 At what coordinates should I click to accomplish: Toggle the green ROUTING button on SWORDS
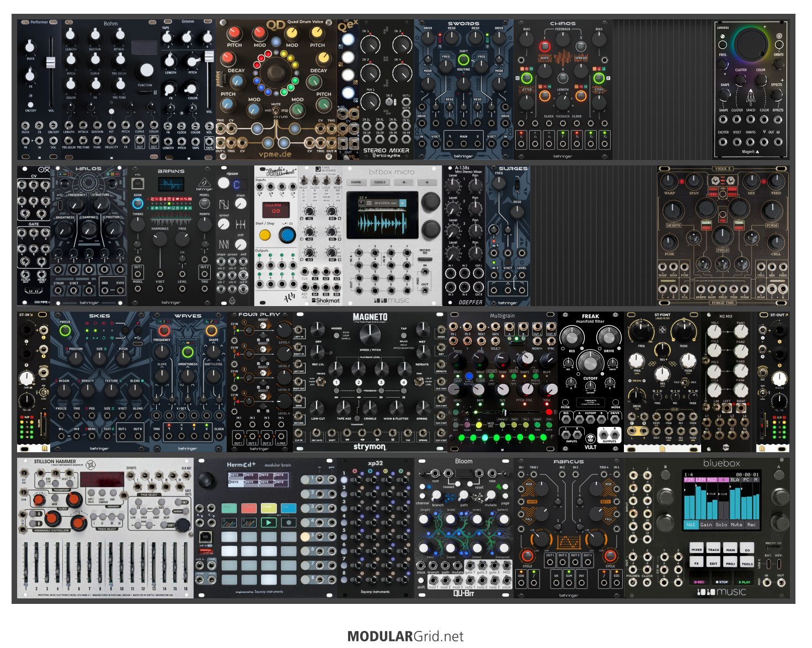coord(463,60)
